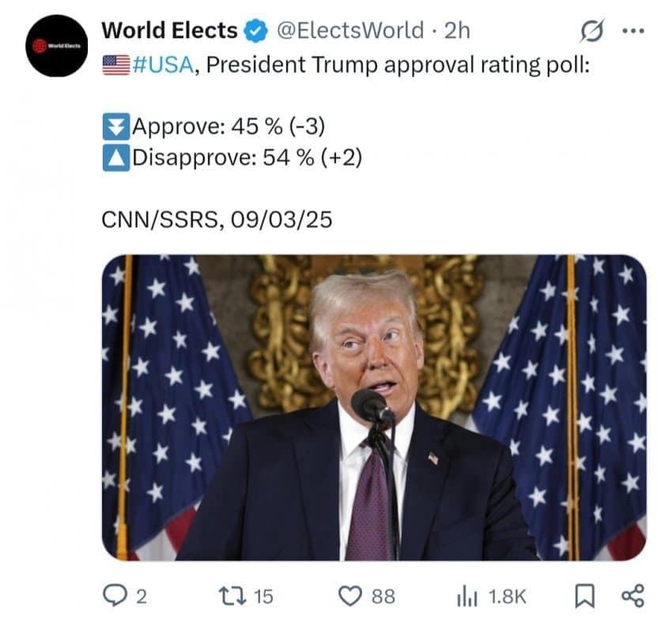The height and width of the screenshot is (622, 672).
Task: Open the Trump podium photo
Action: [374, 407]
